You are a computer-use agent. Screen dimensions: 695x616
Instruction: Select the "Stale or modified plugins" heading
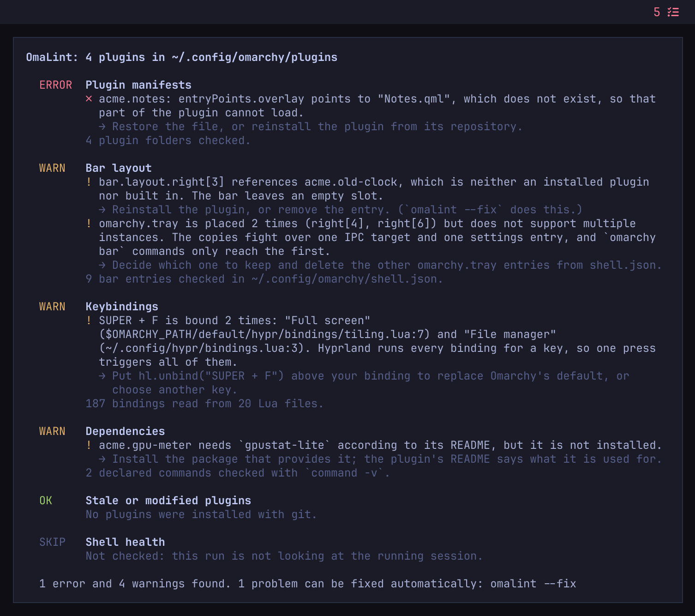click(x=168, y=501)
